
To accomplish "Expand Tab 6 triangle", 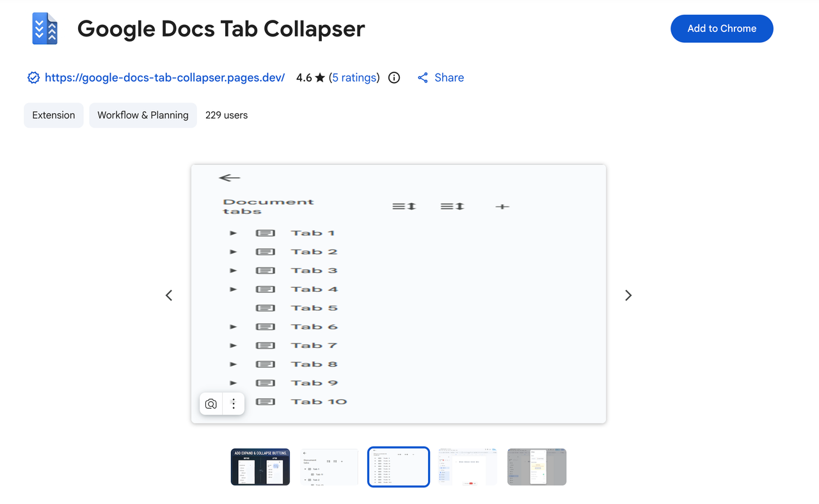I will click(234, 327).
